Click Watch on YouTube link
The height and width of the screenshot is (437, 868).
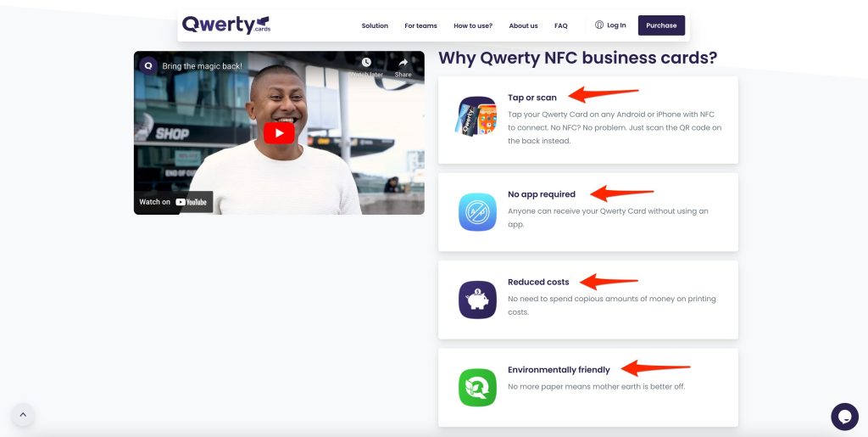pyautogui.click(x=173, y=202)
